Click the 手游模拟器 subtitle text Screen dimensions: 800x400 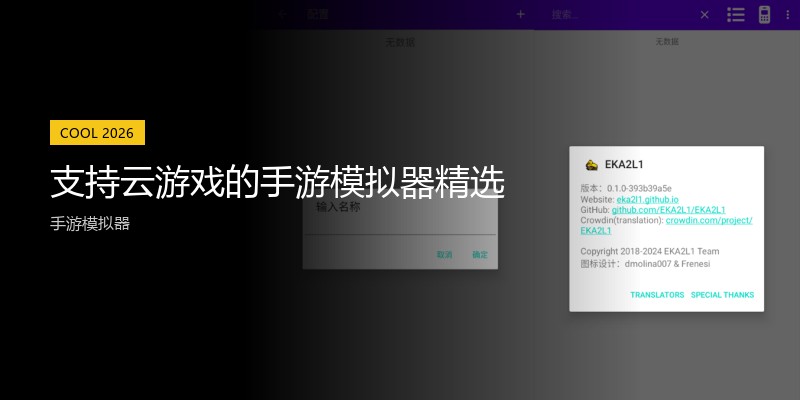90,223
